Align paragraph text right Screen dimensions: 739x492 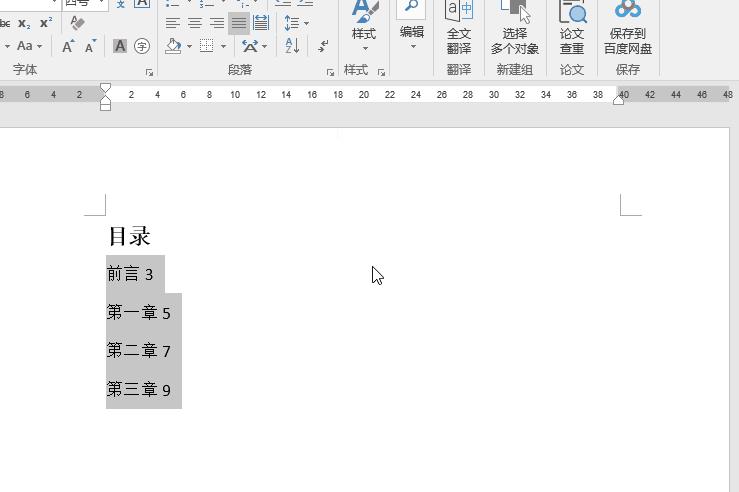coord(216,23)
